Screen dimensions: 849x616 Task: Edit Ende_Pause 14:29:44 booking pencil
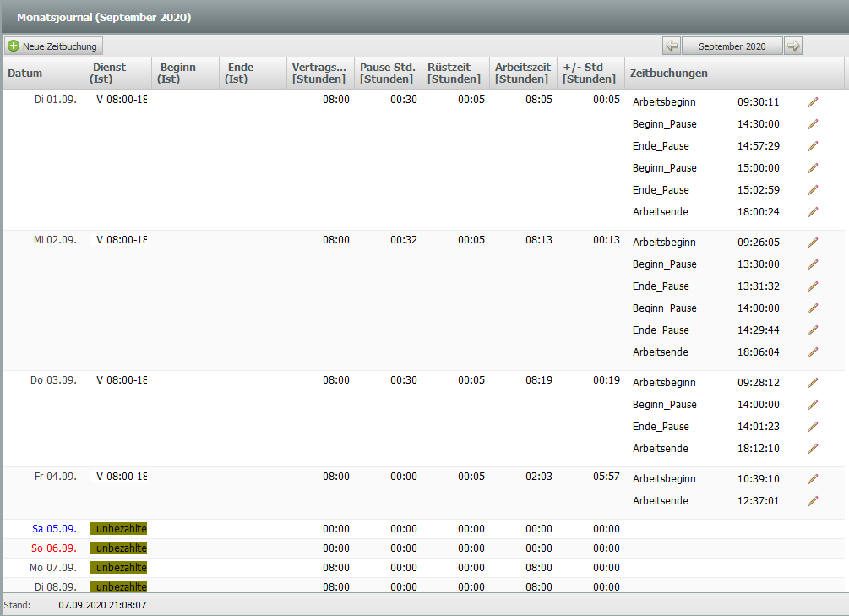point(813,330)
